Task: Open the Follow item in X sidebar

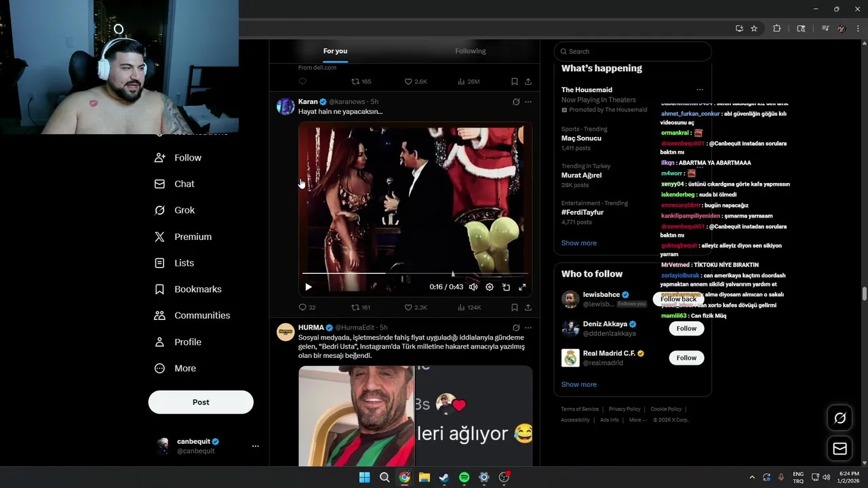Action: pos(178,157)
